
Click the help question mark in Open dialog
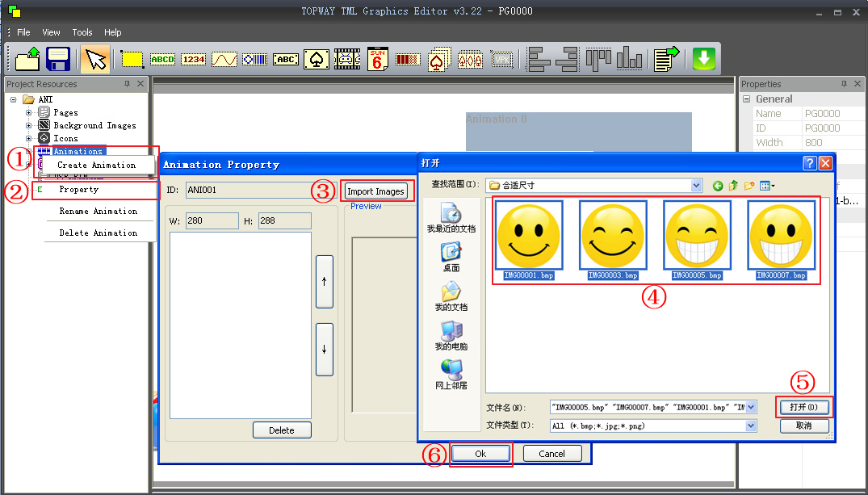pyautogui.click(x=809, y=163)
